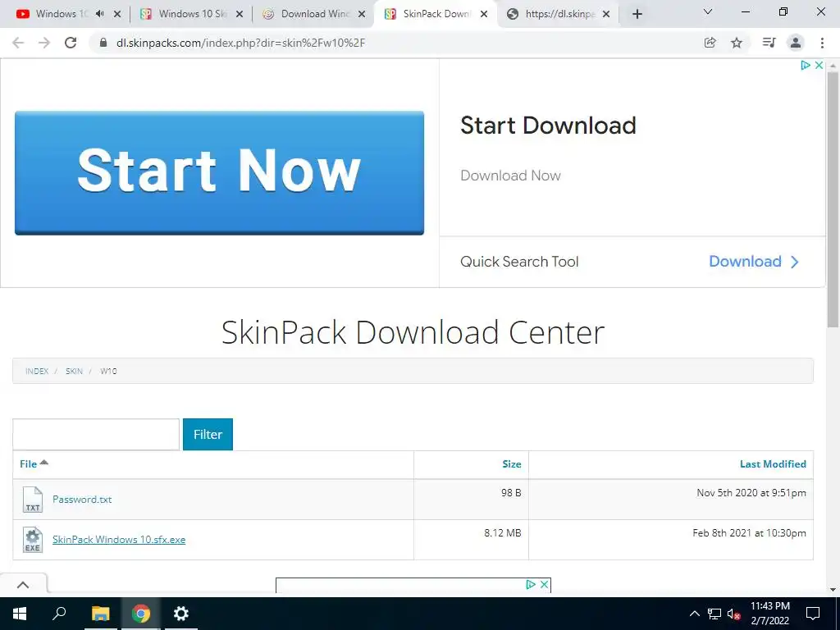
Task: Click the TXT file icon for Password.txt
Action: pos(33,500)
